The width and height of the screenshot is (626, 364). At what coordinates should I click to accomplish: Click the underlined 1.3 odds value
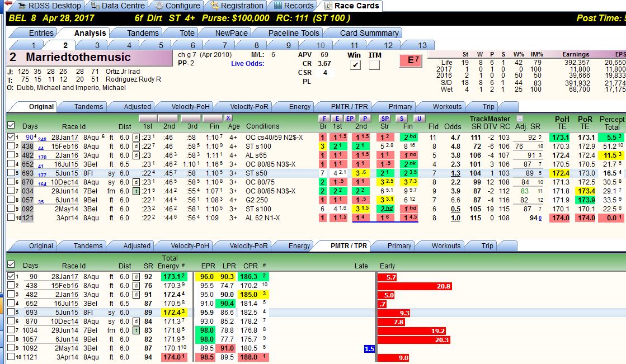click(x=455, y=173)
